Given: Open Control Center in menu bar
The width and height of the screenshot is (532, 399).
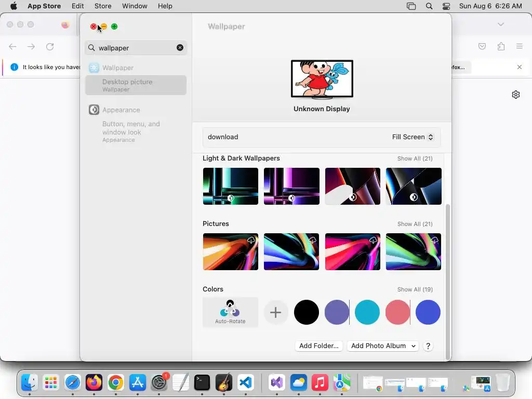Looking at the screenshot, I should tap(446, 6).
